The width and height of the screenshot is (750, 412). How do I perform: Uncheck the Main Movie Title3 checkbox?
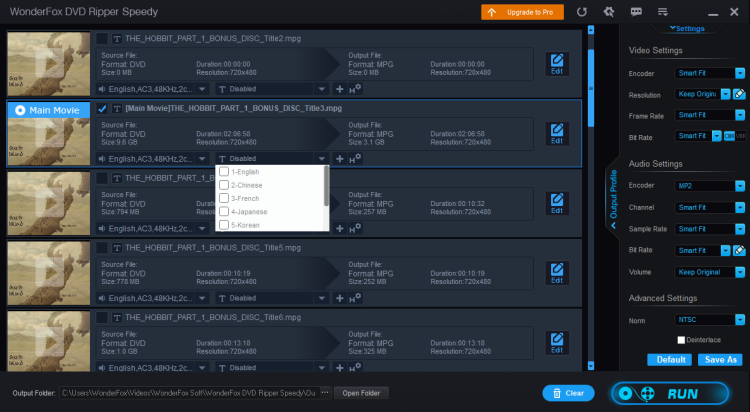click(x=102, y=108)
